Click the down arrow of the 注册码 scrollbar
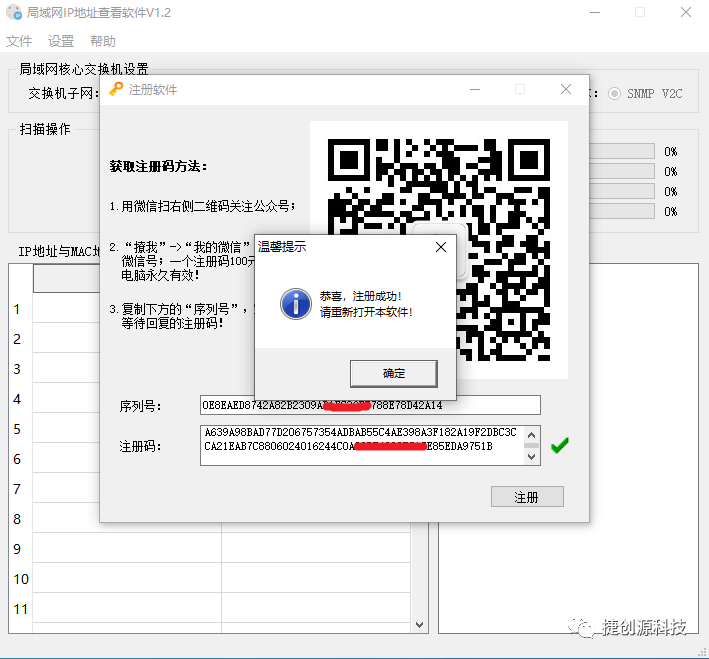This screenshot has width=709, height=659. click(x=532, y=457)
